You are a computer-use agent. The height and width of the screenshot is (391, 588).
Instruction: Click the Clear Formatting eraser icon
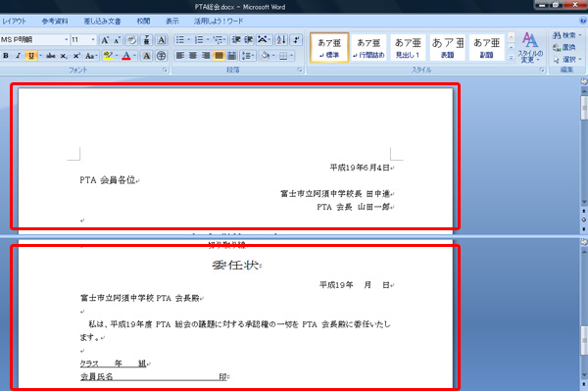click(x=131, y=40)
